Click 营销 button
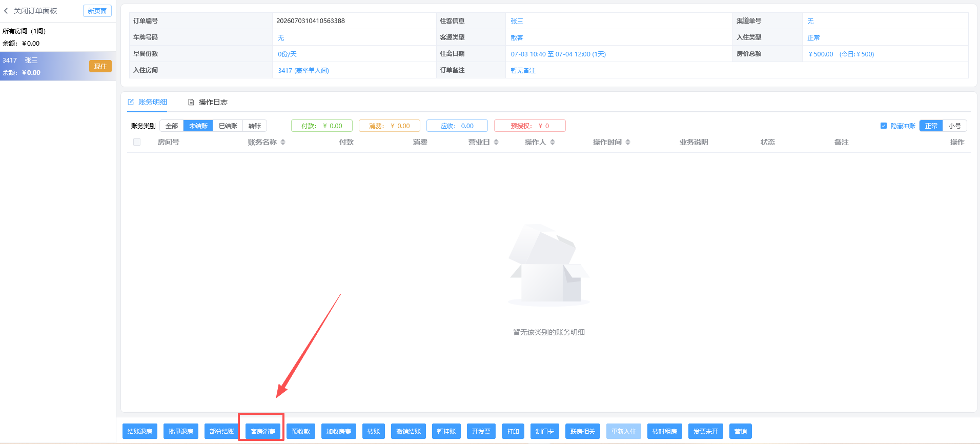 tap(741, 431)
